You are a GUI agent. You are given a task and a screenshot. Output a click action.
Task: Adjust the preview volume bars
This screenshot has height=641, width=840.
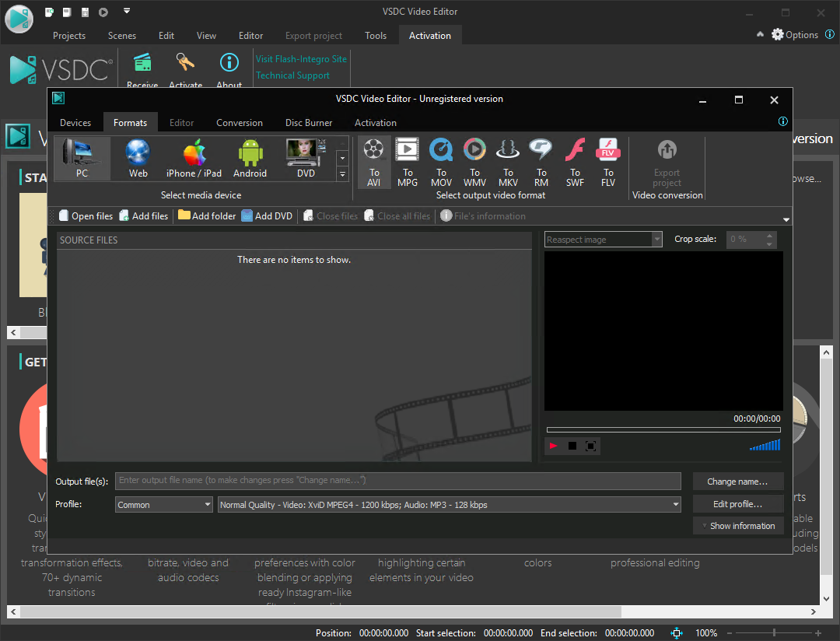click(765, 445)
